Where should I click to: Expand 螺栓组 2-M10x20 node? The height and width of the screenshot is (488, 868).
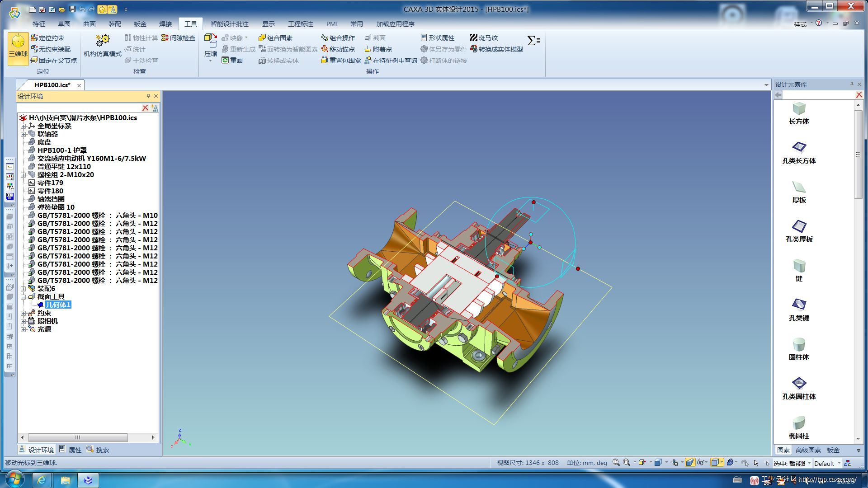pos(23,175)
